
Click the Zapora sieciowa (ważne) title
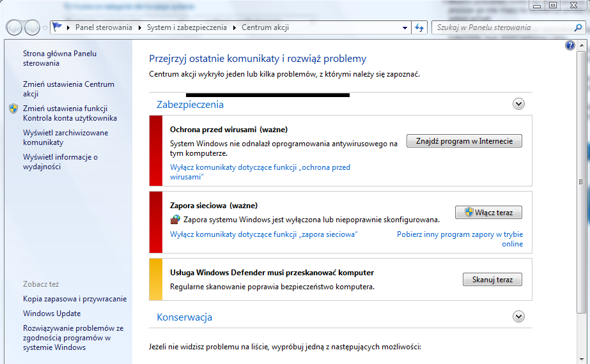click(x=213, y=206)
